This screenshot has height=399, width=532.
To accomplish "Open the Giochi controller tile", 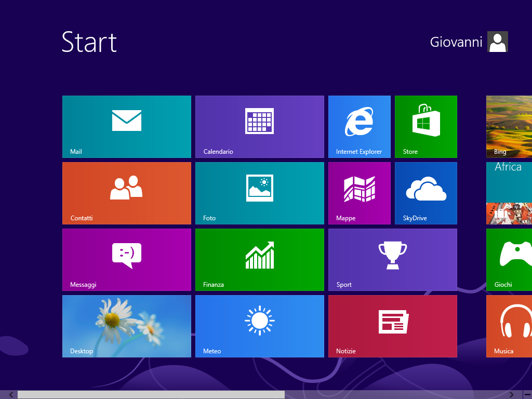I will click(509, 260).
